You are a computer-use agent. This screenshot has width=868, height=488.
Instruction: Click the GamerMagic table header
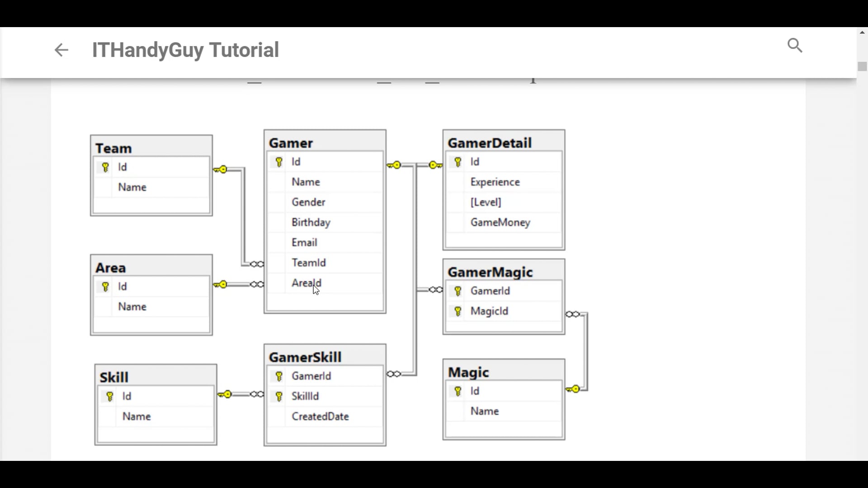490,272
